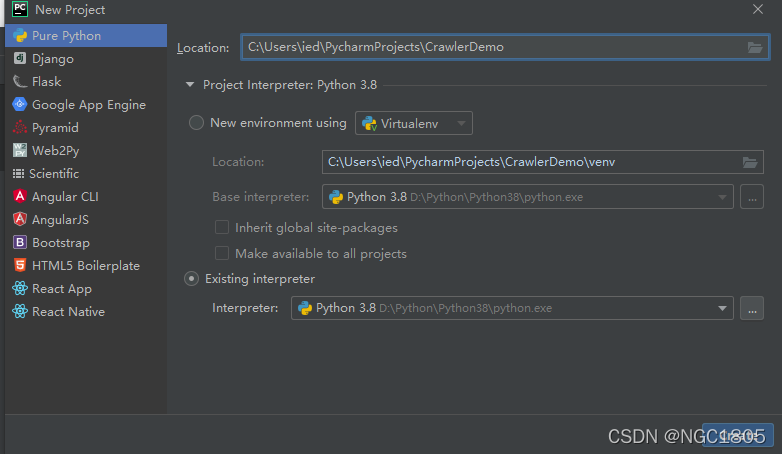Click the venv Location path field
This screenshot has height=454, width=782.
543,162
